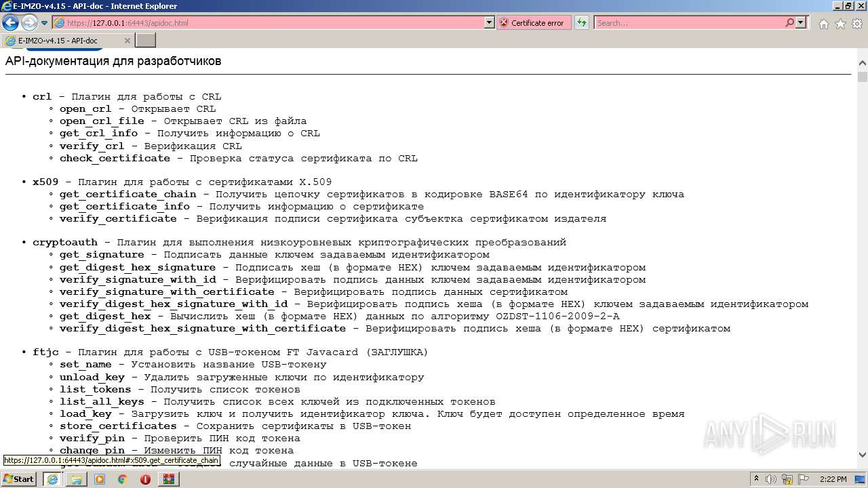Open Favorites star icon
Screen dimensions: 868x488
tap(840, 24)
